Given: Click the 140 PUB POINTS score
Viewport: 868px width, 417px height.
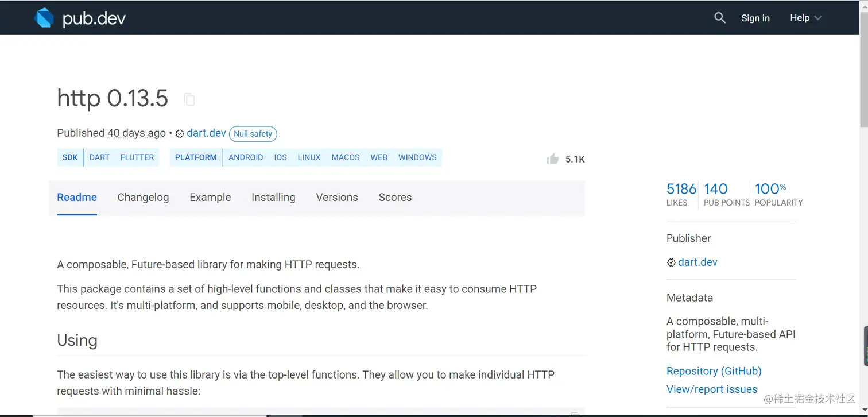Looking at the screenshot, I should click(726, 194).
